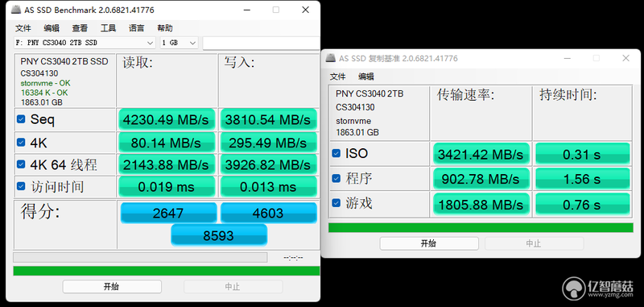Disable the ISO copy test checkbox
Viewport: 644px width, 307px height.
[336, 153]
